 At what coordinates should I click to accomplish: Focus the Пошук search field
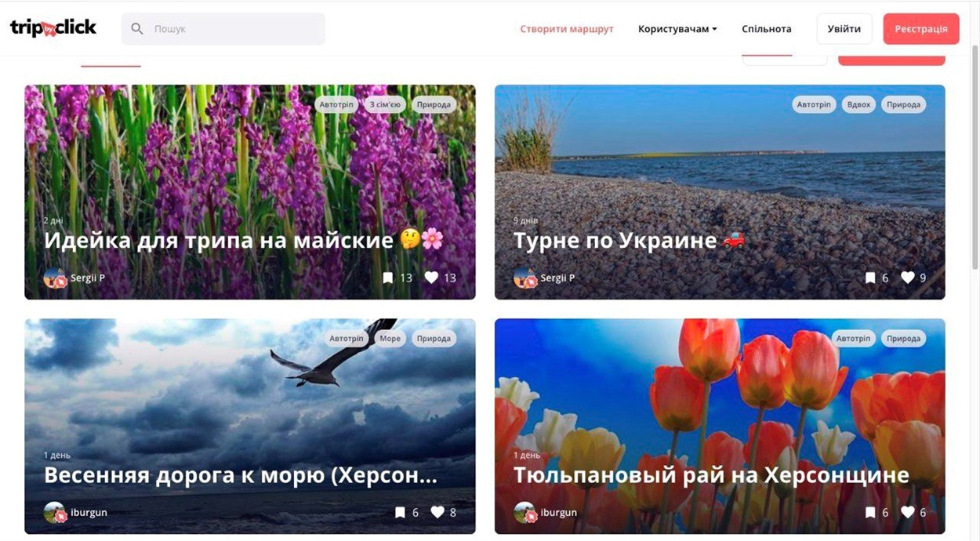(x=223, y=29)
